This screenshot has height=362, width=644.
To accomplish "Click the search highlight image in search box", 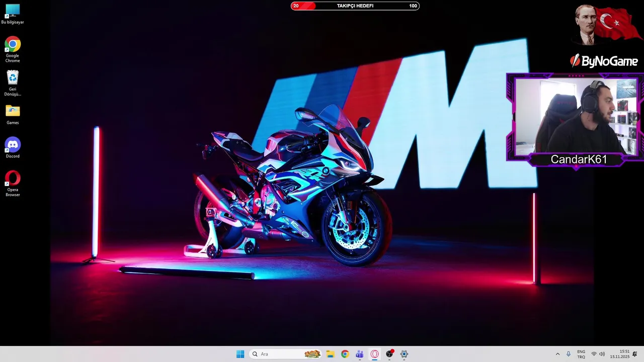I will (312, 354).
